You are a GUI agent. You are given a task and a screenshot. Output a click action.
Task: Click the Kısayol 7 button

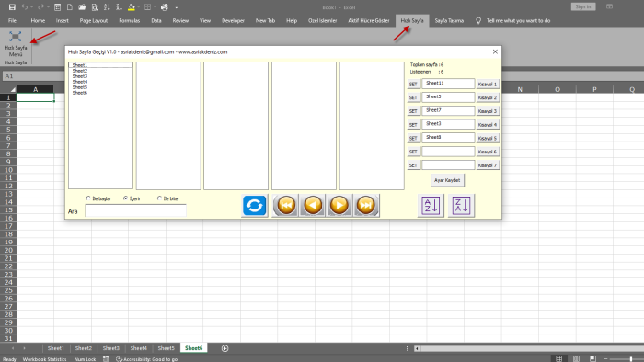[x=488, y=165]
